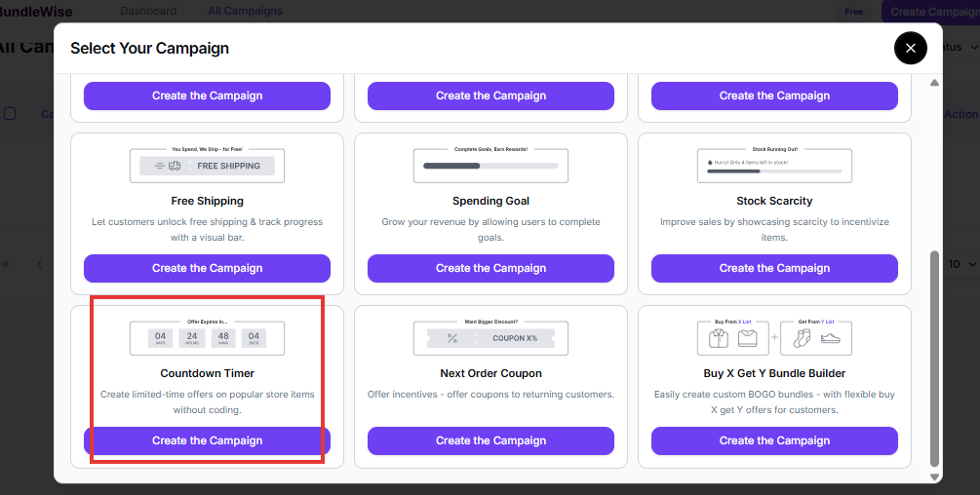
Task: Create the Free Shipping campaign
Action: click(207, 268)
